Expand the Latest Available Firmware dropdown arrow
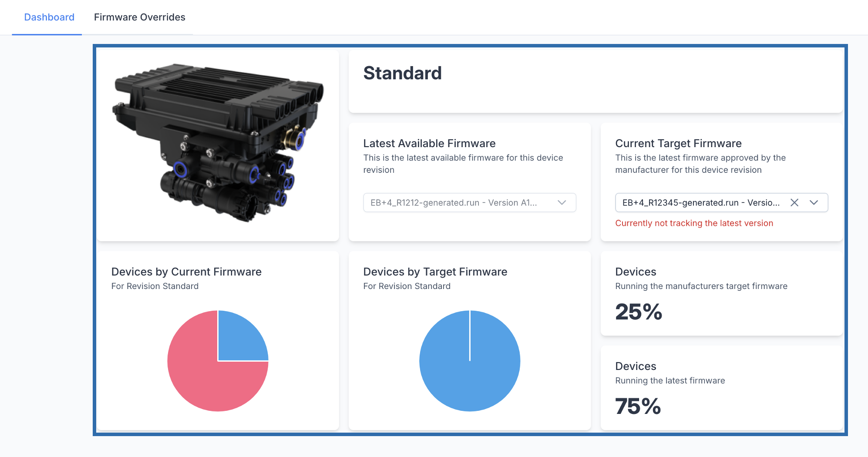 click(562, 203)
